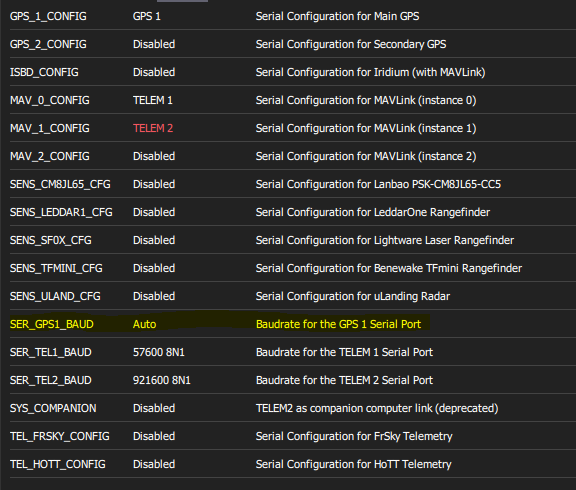Click the ISBD_CONFIG parameter name
This screenshot has height=490, width=576.
click(44, 72)
